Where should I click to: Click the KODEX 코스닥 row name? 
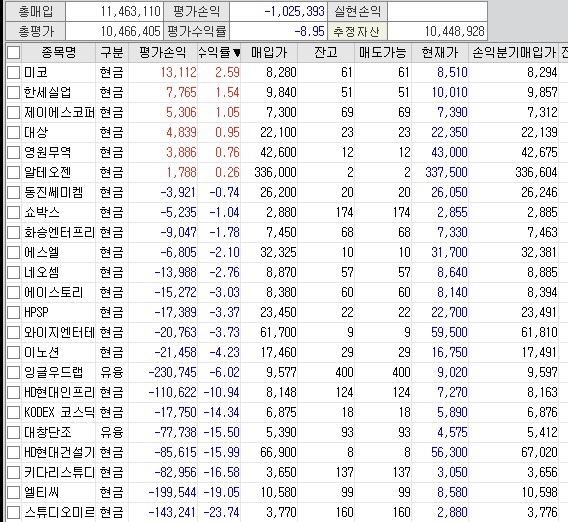click(x=59, y=413)
